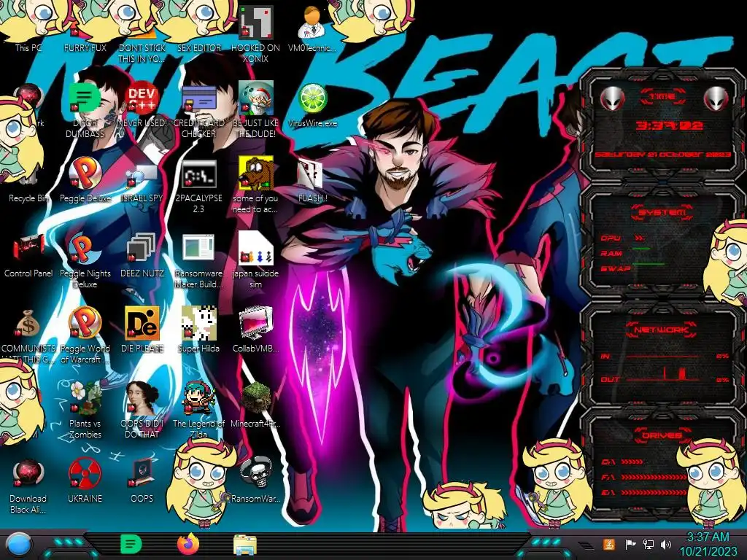Launch Super Hilda game
The width and height of the screenshot is (747, 560).
pos(198,330)
